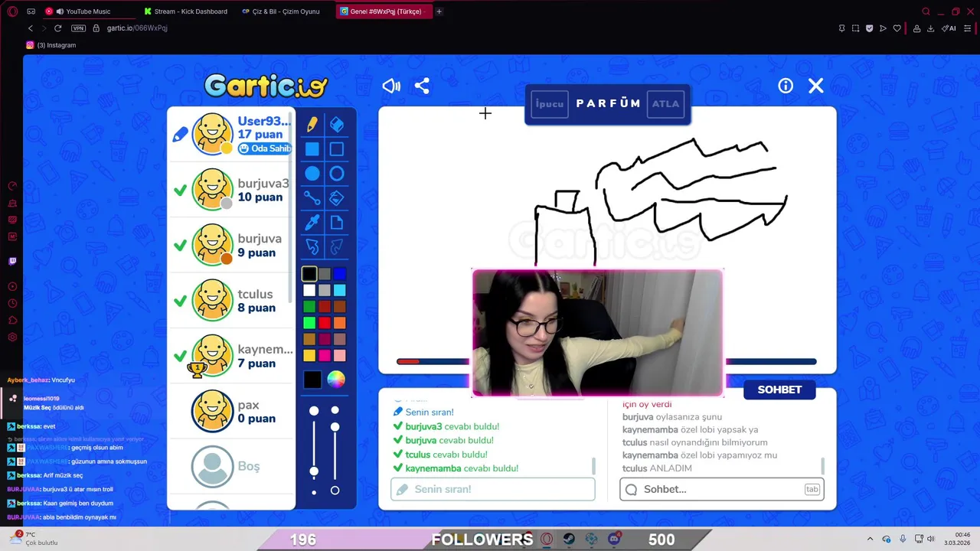Open browser easy setup menu icon

pos(968,28)
